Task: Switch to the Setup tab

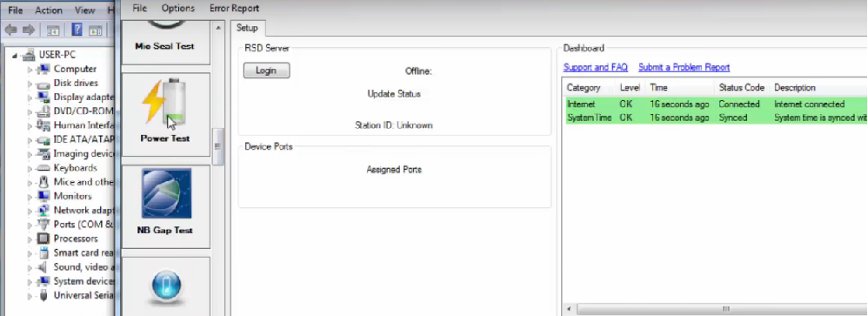Action: tap(248, 28)
